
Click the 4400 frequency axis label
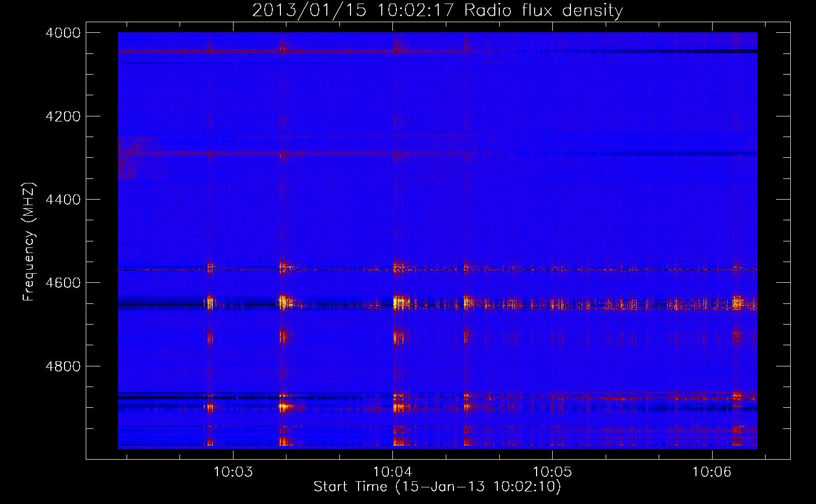[x=63, y=200]
